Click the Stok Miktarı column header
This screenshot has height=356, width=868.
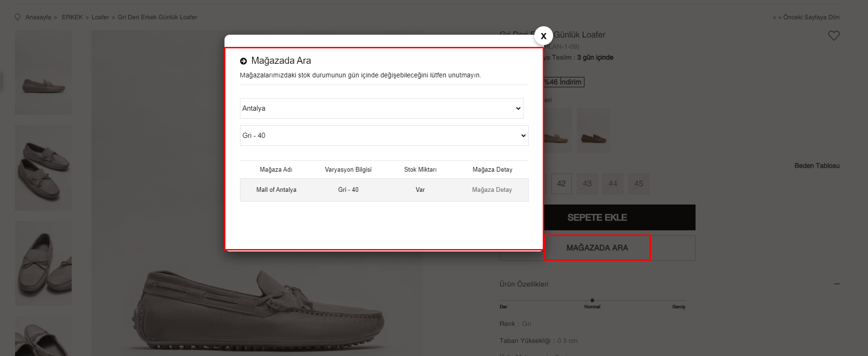(x=420, y=170)
